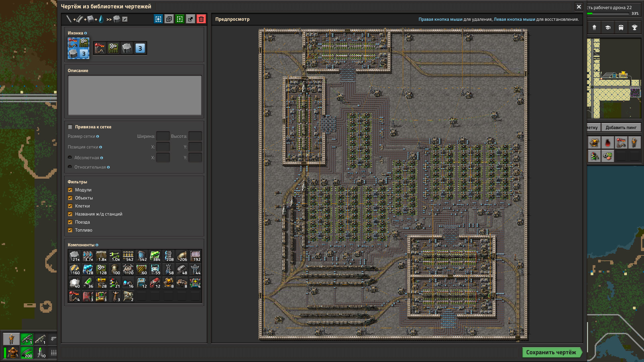Screen dimensions: 644x362
Task: Click the gray copy-with-plus toolbar icon
Action: [x=169, y=19]
